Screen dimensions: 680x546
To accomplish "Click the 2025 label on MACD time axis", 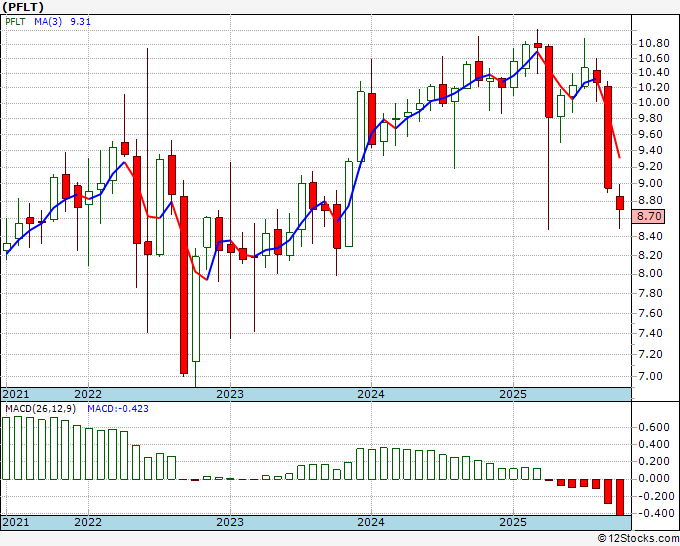I will coord(513,522).
